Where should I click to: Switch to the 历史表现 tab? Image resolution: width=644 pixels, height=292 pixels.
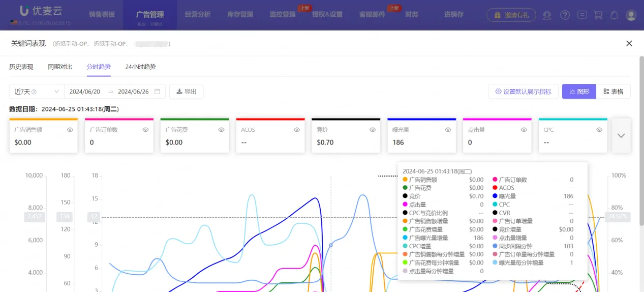(x=21, y=67)
